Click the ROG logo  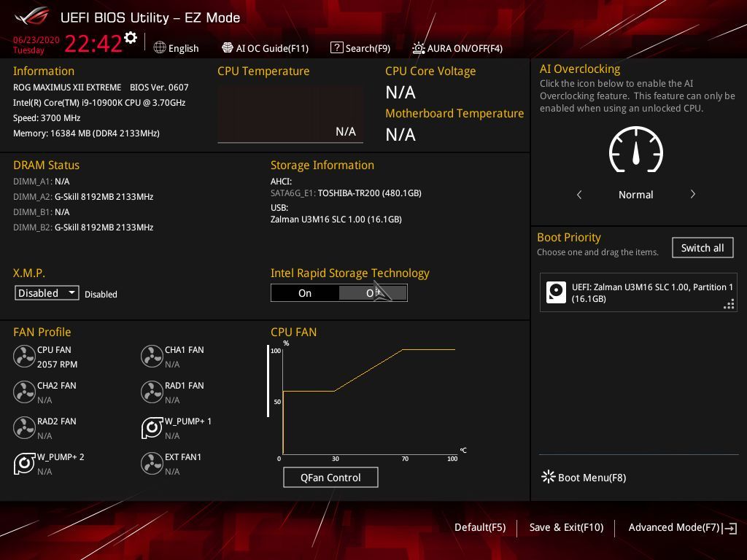(x=32, y=16)
